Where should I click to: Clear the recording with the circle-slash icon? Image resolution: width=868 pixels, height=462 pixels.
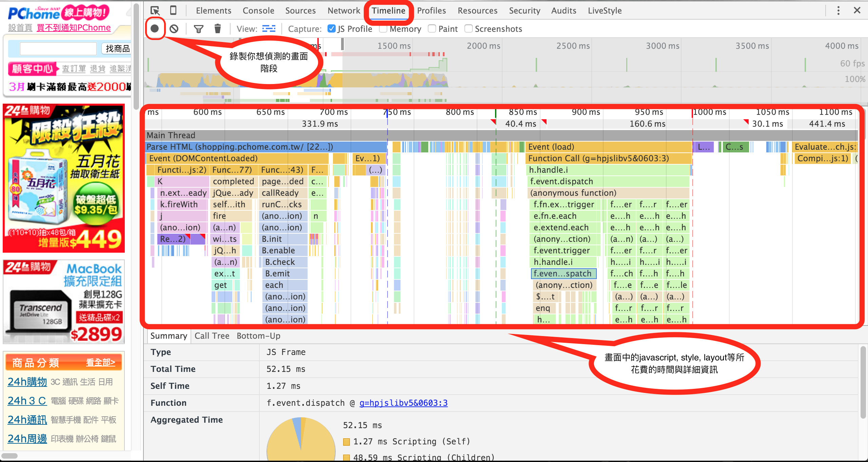(x=174, y=29)
